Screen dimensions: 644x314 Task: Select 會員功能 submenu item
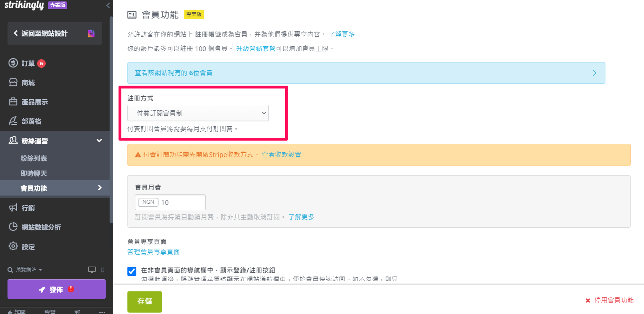coord(55,188)
